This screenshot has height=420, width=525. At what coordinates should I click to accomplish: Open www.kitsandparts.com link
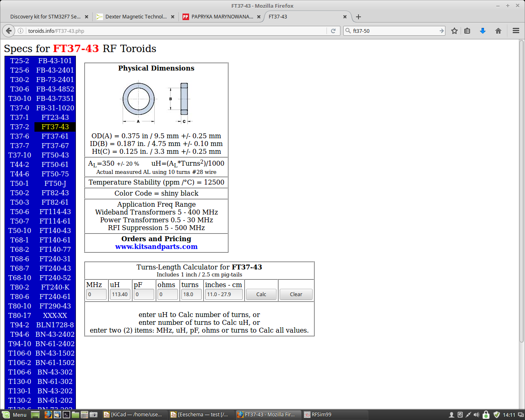pyautogui.click(x=156, y=247)
